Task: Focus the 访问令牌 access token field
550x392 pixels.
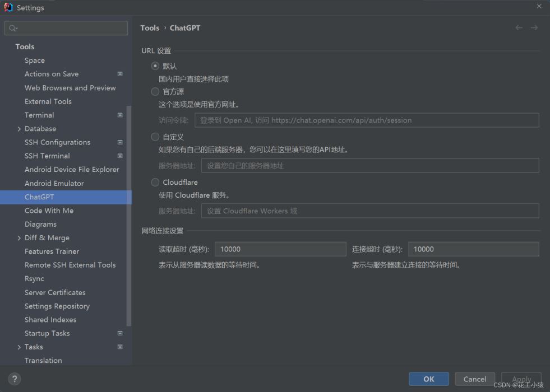Action: tap(367, 120)
